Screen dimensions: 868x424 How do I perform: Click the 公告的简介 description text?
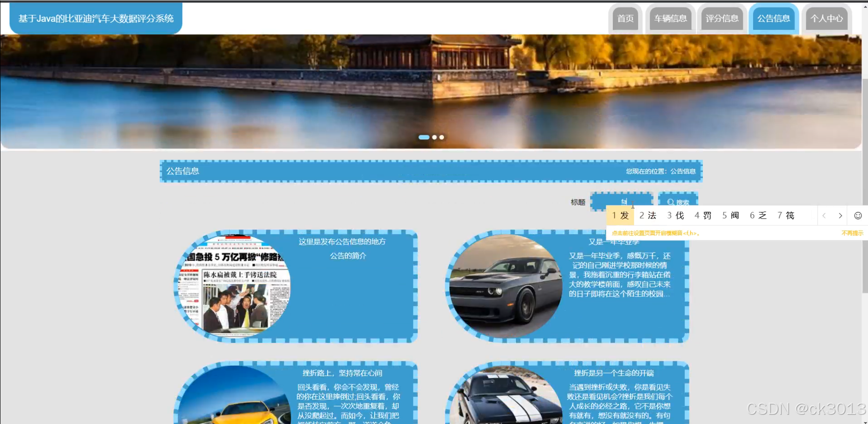(x=348, y=256)
